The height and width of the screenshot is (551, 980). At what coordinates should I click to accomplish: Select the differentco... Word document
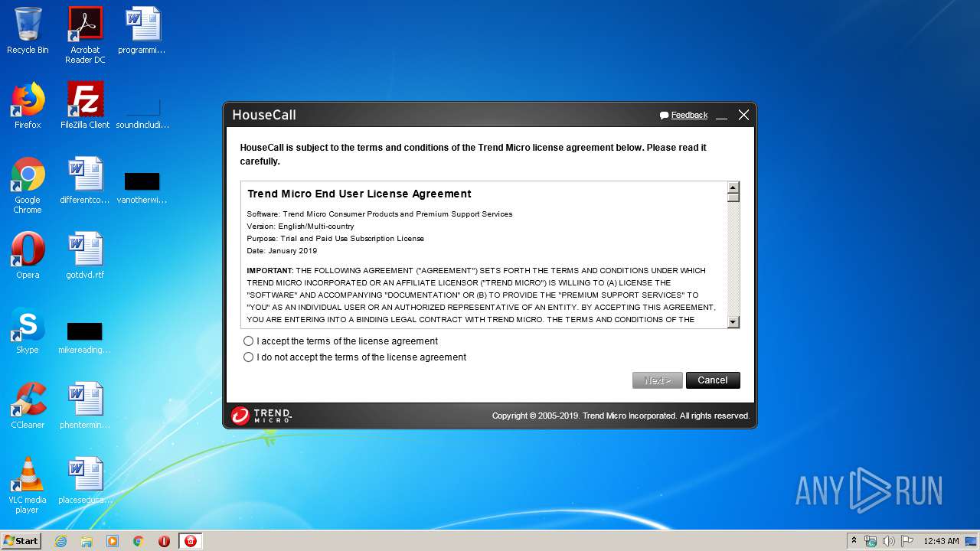pos(85,181)
